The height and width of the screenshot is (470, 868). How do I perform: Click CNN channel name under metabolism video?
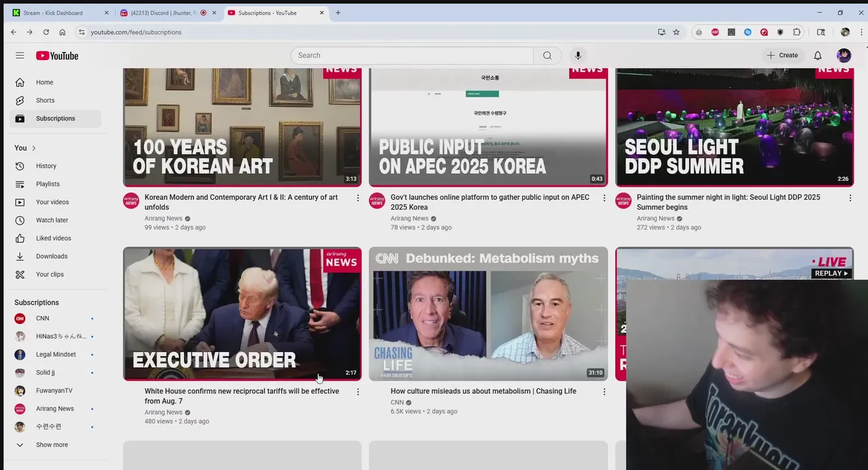(397, 403)
